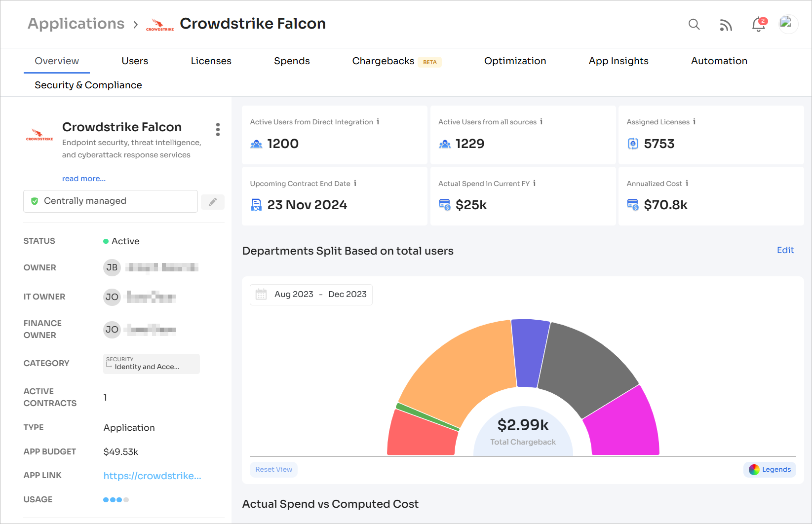The image size is (812, 524).
Task: Click the read more link in the description
Action: [84, 179]
